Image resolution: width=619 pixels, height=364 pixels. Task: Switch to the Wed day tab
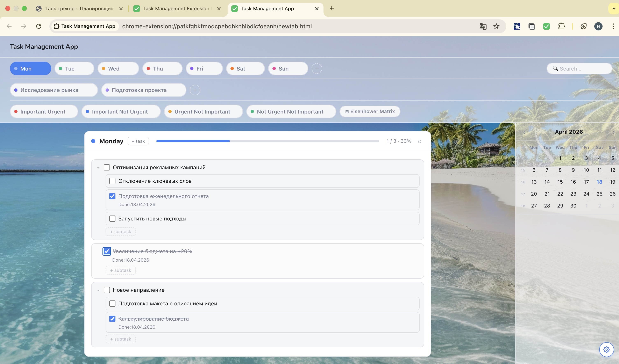[x=118, y=68]
